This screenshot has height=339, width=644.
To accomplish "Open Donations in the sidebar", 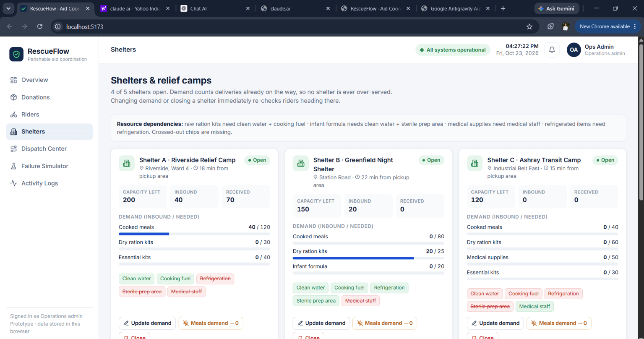I will click(x=50, y=97).
